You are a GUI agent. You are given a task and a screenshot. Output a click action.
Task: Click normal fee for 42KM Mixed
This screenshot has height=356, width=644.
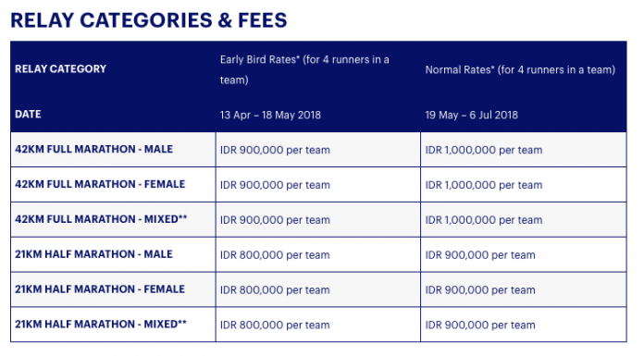tap(484, 220)
